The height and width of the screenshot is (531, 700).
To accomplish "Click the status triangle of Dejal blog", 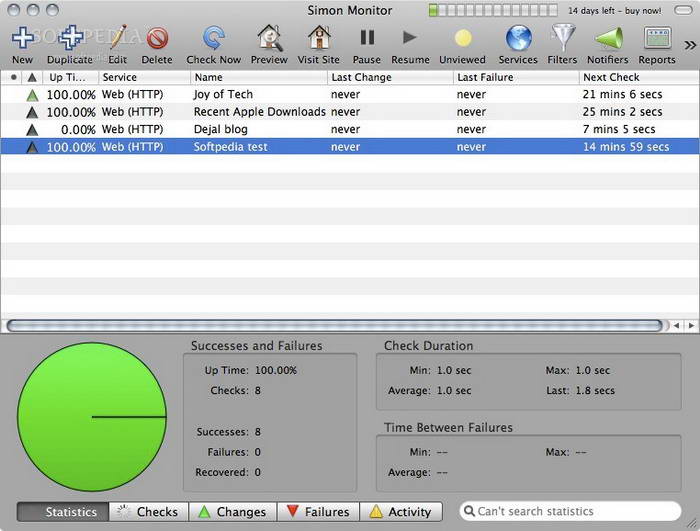I will tap(32, 130).
